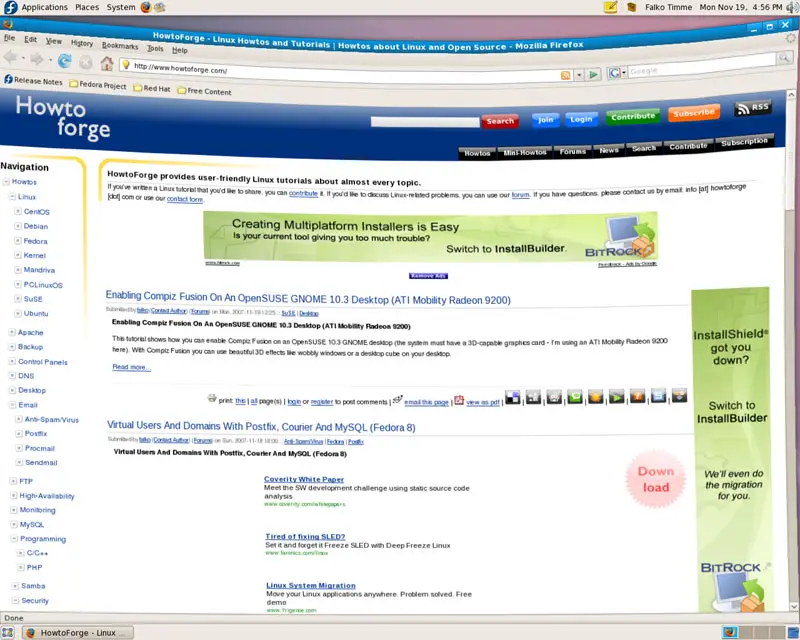Click the printer icon beside 'print'
The image size is (800, 640).
[x=212, y=398]
